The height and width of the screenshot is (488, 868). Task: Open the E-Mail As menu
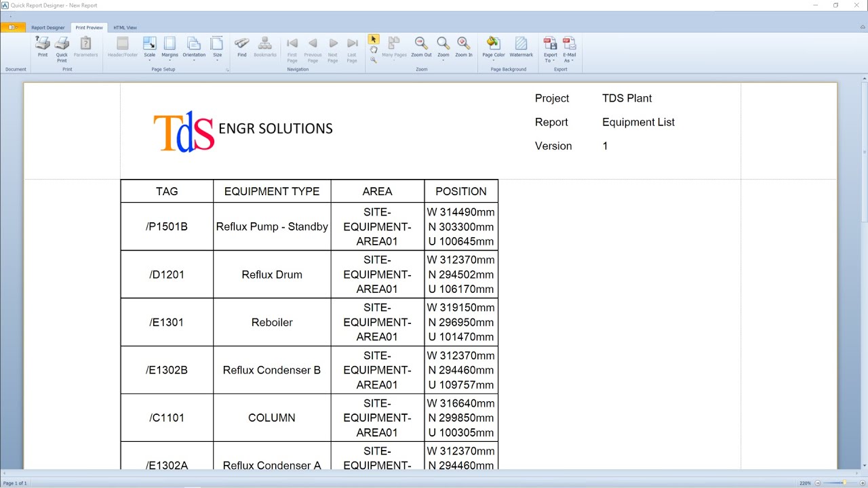click(569, 49)
